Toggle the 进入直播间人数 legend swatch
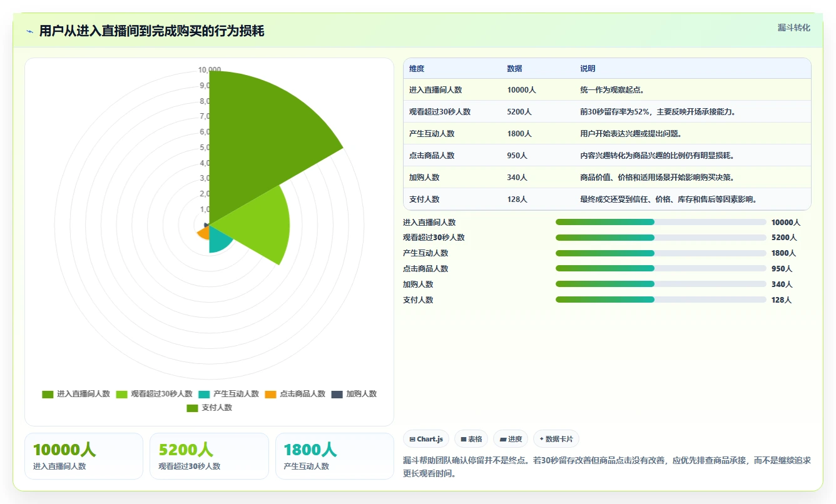This screenshot has height=504, width=836. click(x=48, y=394)
